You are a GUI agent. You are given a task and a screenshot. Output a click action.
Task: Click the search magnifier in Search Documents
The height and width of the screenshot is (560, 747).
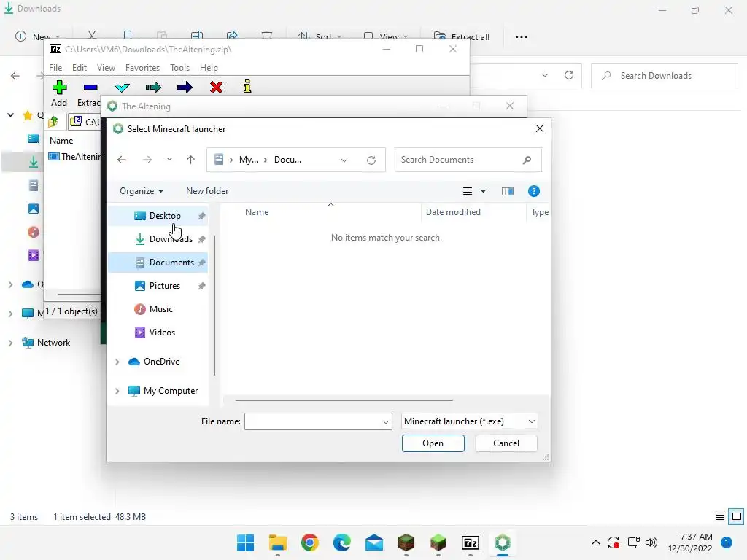point(527,160)
